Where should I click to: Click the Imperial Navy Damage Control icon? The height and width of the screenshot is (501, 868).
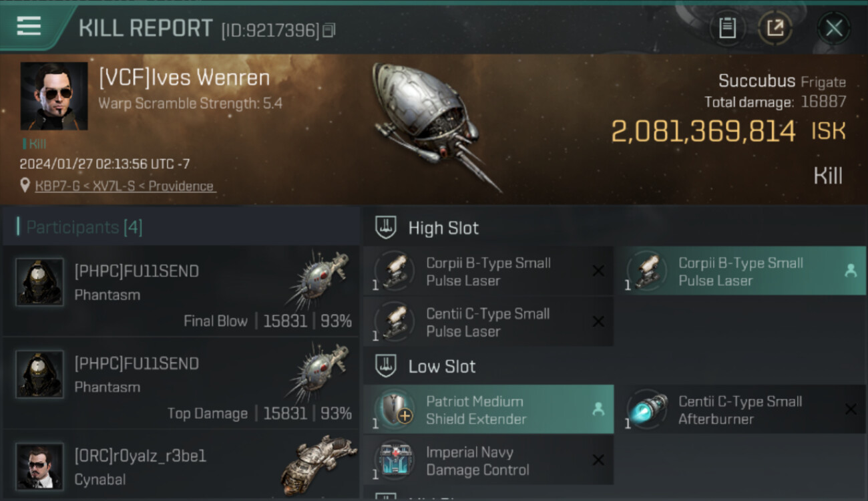pyautogui.click(x=394, y=460)
